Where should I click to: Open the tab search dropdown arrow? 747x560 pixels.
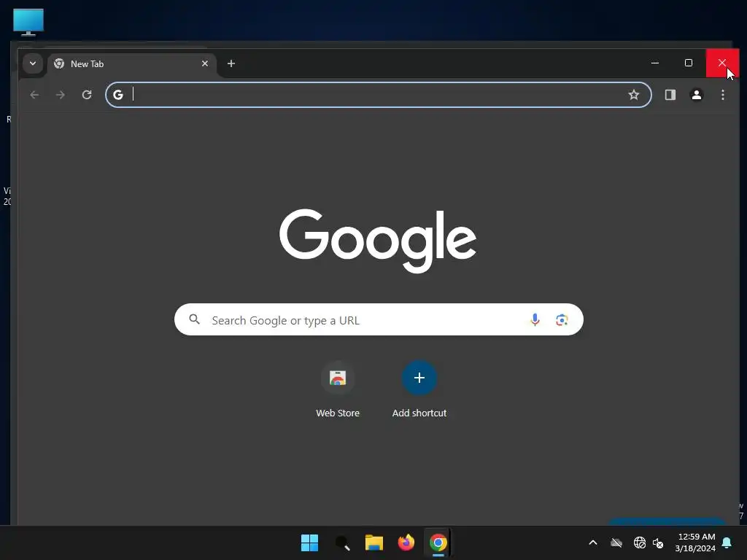(x=32, y=63)
